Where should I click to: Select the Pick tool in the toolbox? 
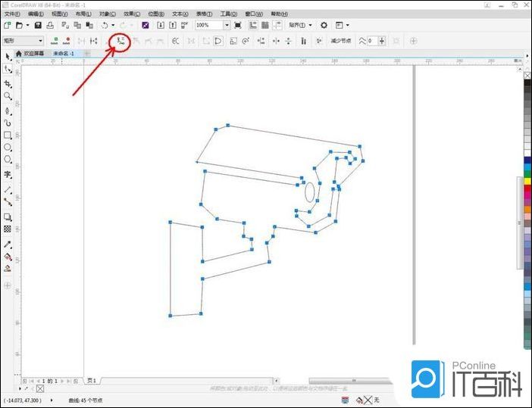click(x=8, y=57)
